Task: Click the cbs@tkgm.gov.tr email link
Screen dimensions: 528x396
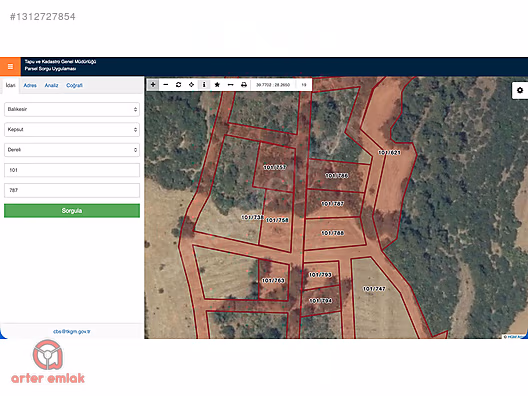Action: tap(72, 331)
